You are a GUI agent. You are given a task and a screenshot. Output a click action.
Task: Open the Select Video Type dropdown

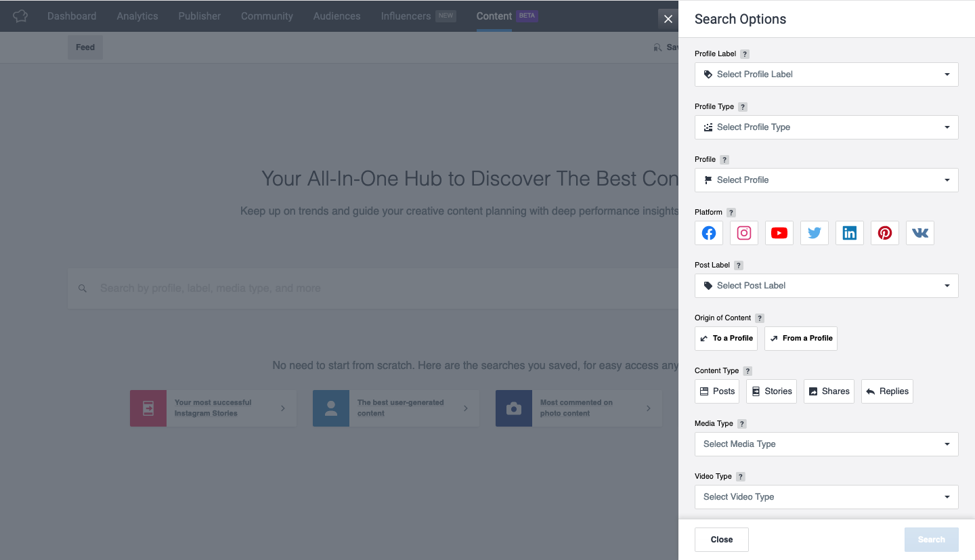827,497
